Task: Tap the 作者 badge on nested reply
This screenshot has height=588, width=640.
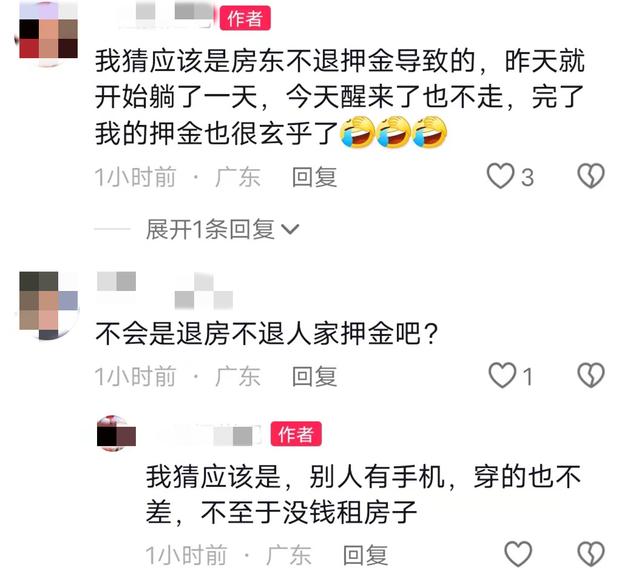Action: pyautogui.click(x=296, y=434)
